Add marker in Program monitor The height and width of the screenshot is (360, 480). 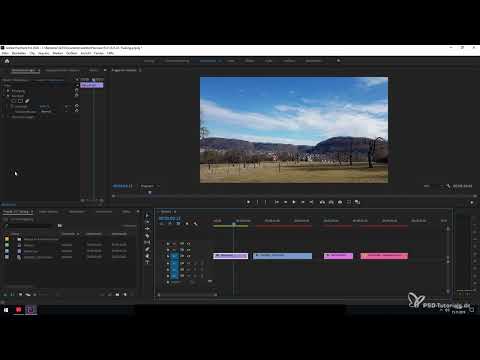tap(248, 202)
